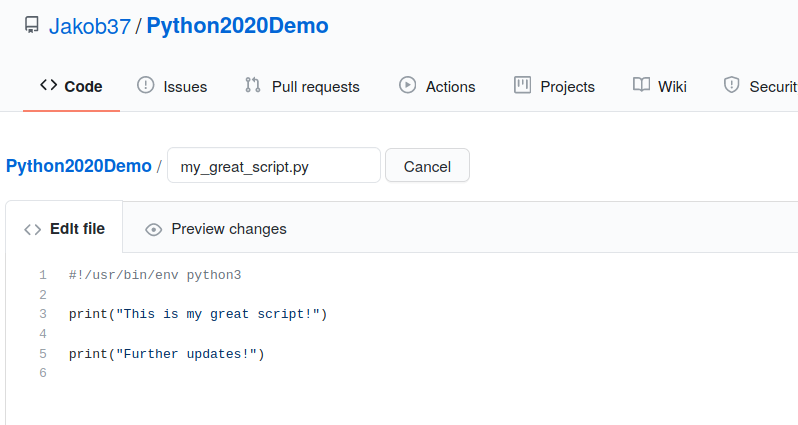Viewport: 798px width, 425px height.
Task: Switch to the Preview changes tab
Action: pyautogui.click(x=216, y=229)
